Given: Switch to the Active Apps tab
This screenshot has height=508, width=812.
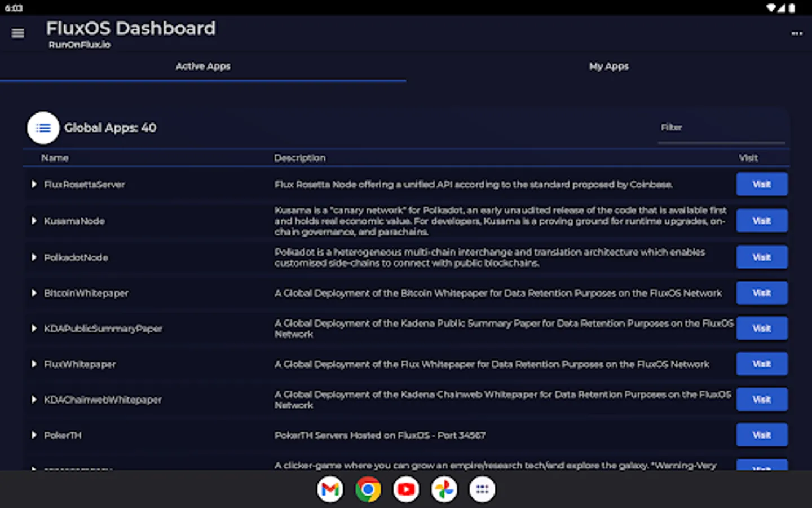Looking at the screenshot, I should [203, 67].
